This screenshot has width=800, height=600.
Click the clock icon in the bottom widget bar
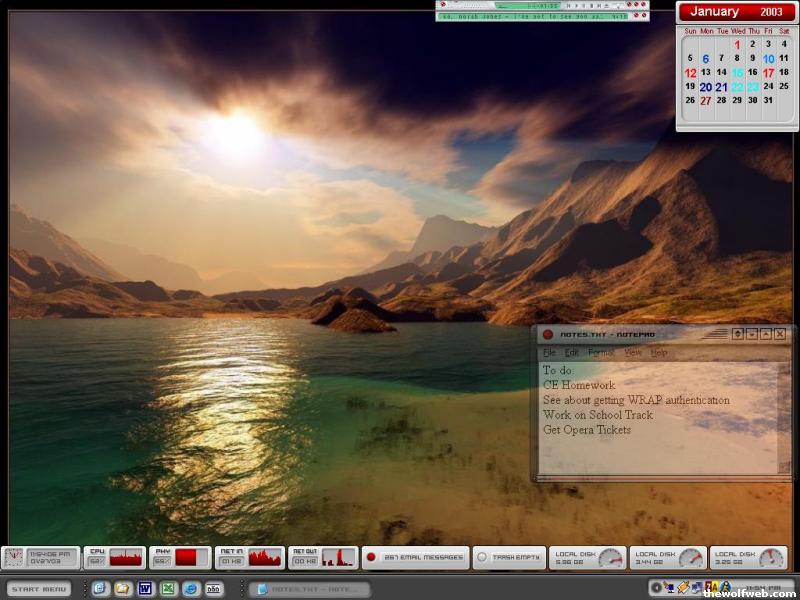[14, 557]
